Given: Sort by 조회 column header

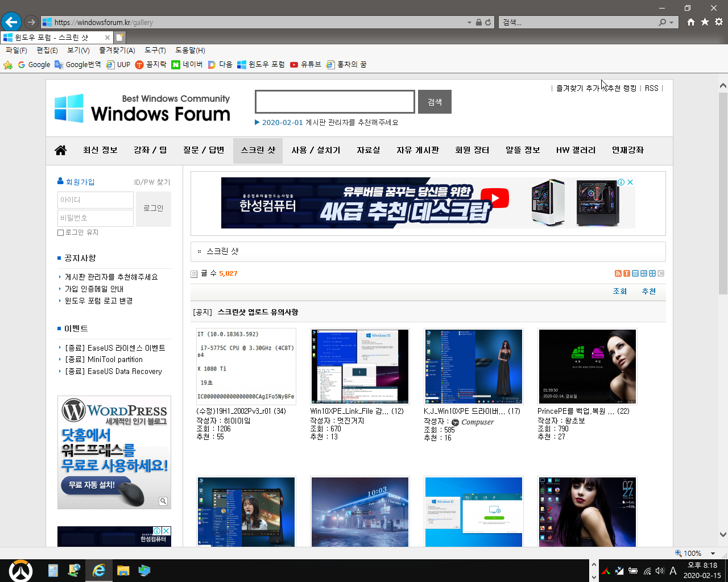Looking at the screenshot, I should (619, 291).
